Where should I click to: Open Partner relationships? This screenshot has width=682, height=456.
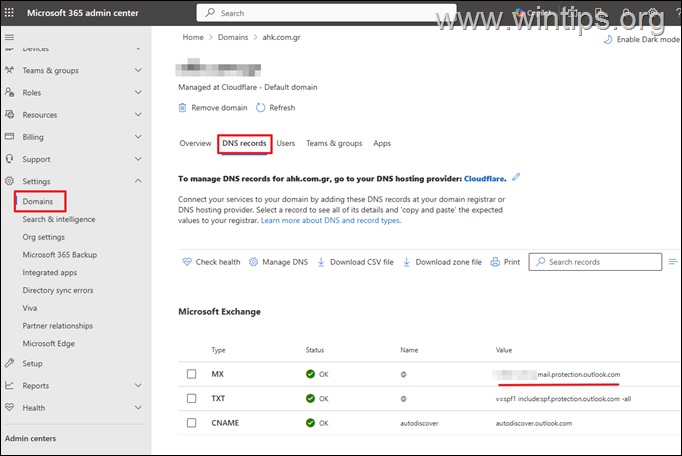[x=58, y=325]
